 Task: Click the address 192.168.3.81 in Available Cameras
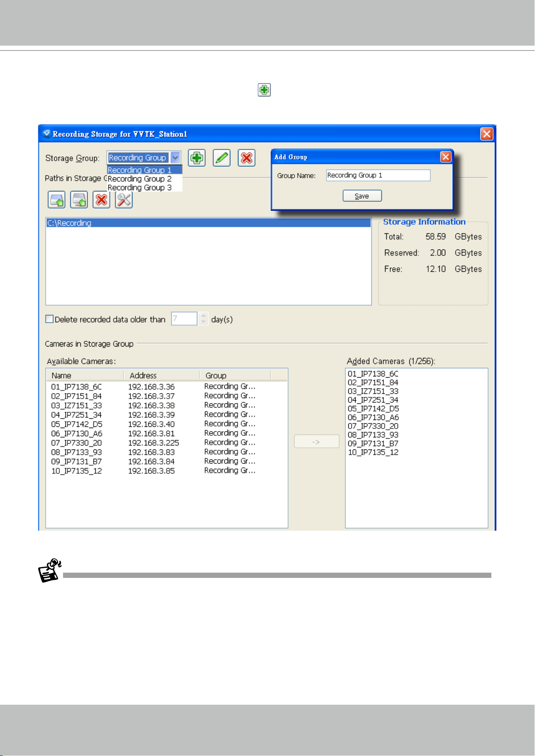coord(152,433)
